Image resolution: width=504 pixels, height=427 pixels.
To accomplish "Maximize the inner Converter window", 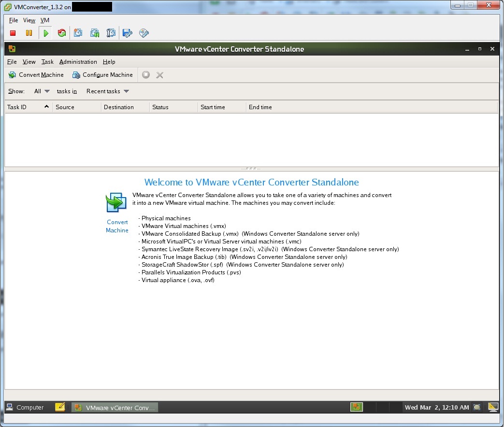I will pos(480,49).
